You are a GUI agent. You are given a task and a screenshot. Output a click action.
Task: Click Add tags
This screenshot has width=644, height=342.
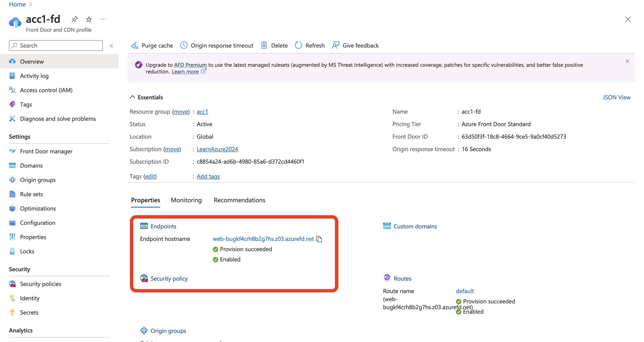pos(208,176)
